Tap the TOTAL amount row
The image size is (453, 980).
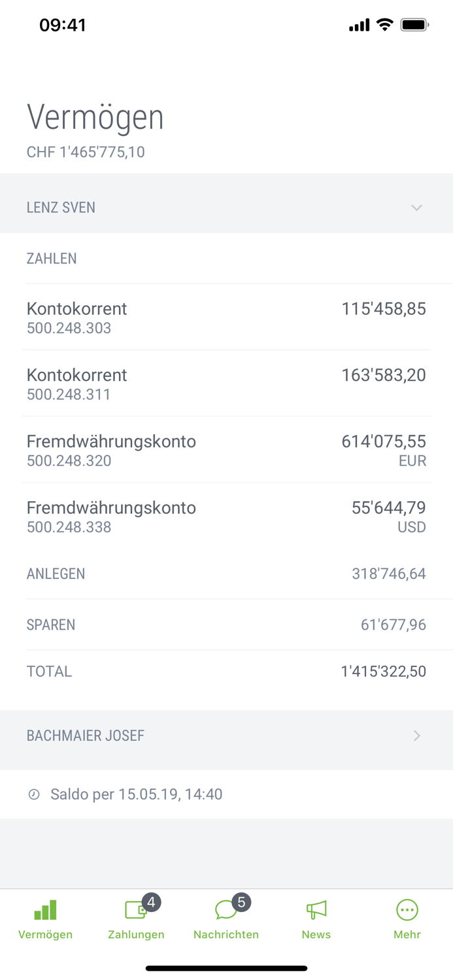(x=226, y=671)
